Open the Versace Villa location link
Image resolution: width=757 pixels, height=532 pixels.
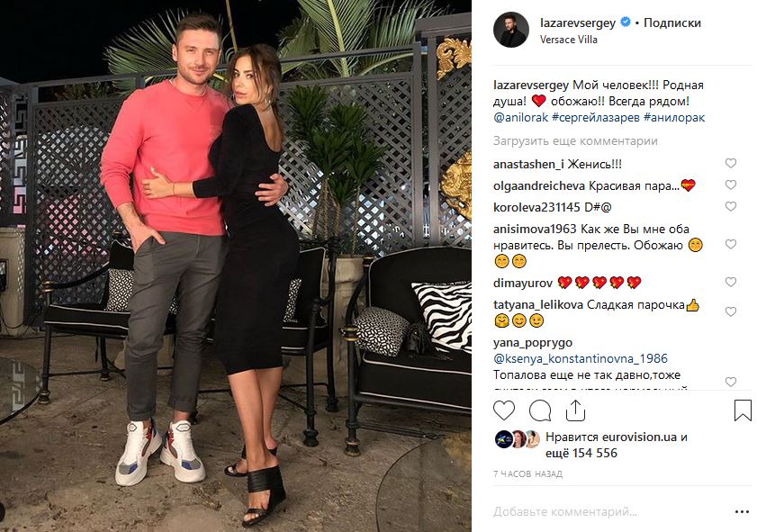pyautogui.click(x=569, y=40)
